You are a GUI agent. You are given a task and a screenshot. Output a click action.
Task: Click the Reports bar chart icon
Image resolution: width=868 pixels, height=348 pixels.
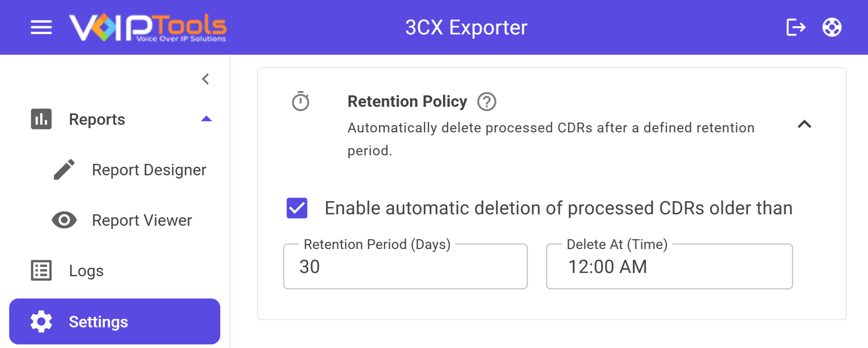point(41,119)
